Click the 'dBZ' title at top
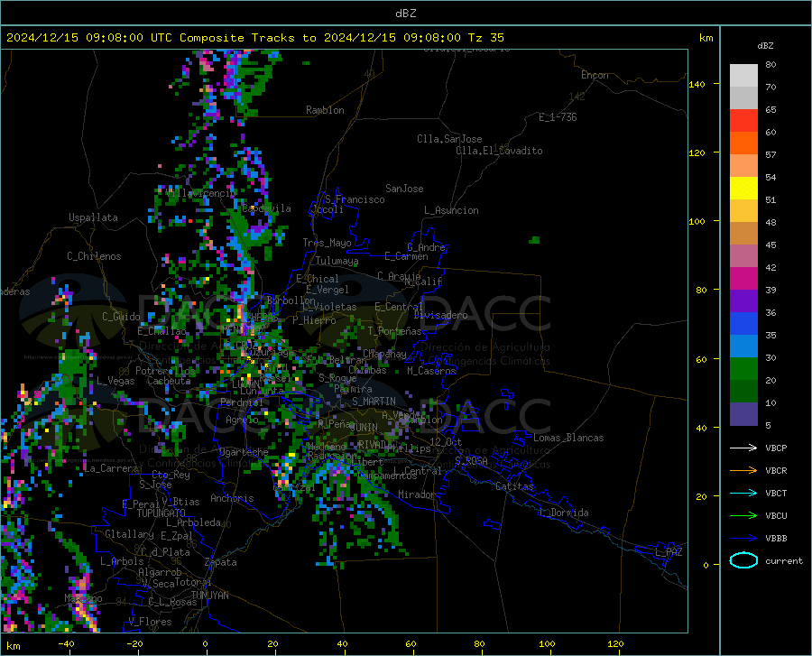The image size is (812, 656). (x=405, y=14)
